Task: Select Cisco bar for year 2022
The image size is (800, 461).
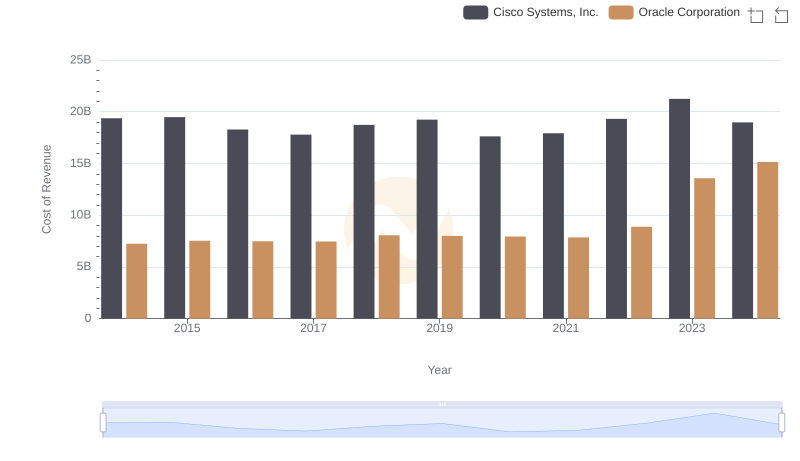Action: click(616, 219)
